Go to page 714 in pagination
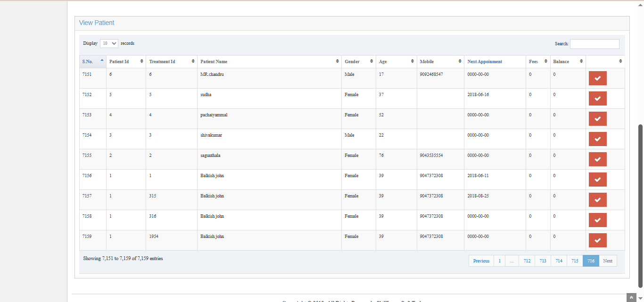The image size is (644, 302). click(x=559, y=261)
